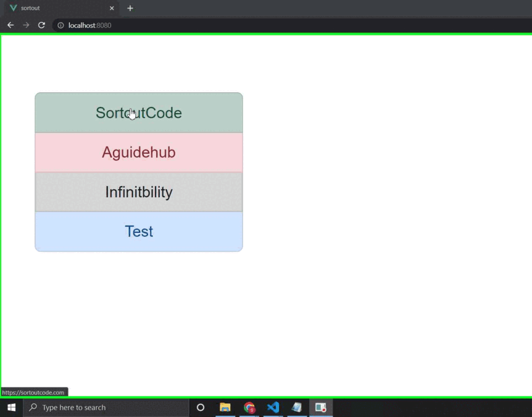The image size is (532, 417).
Task: Open the screen recorder taskbar app
Action: (x=321, y=408)
